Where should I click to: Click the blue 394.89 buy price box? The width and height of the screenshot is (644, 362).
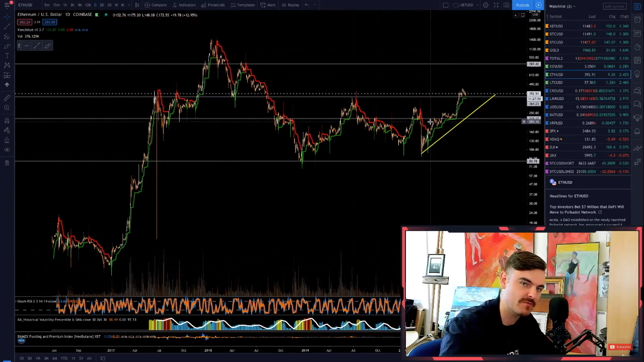(50, 22)
